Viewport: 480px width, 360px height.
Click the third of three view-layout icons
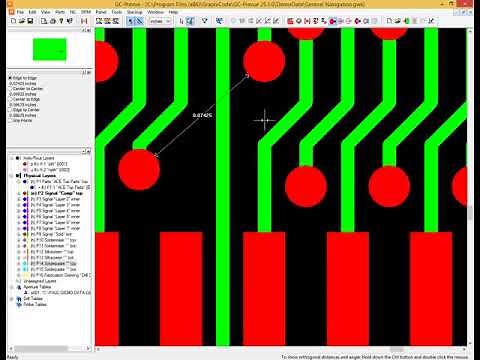tap(116, 21)
